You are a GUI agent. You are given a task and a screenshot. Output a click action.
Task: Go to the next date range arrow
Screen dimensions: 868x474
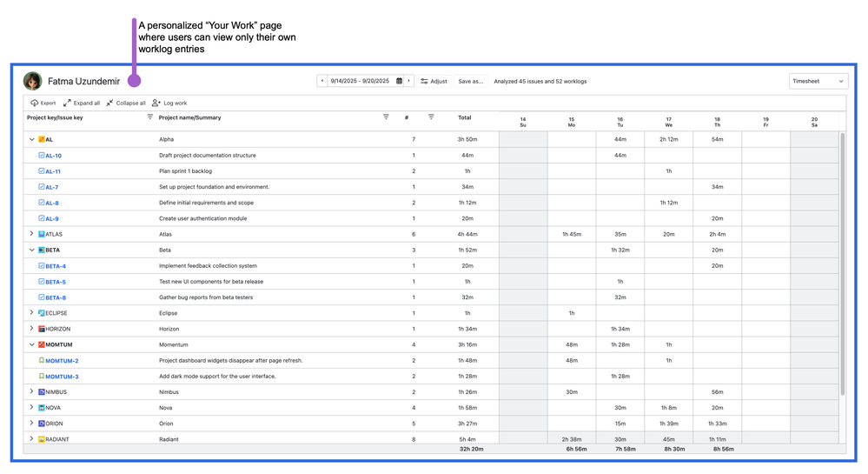(x=409, y=81)
